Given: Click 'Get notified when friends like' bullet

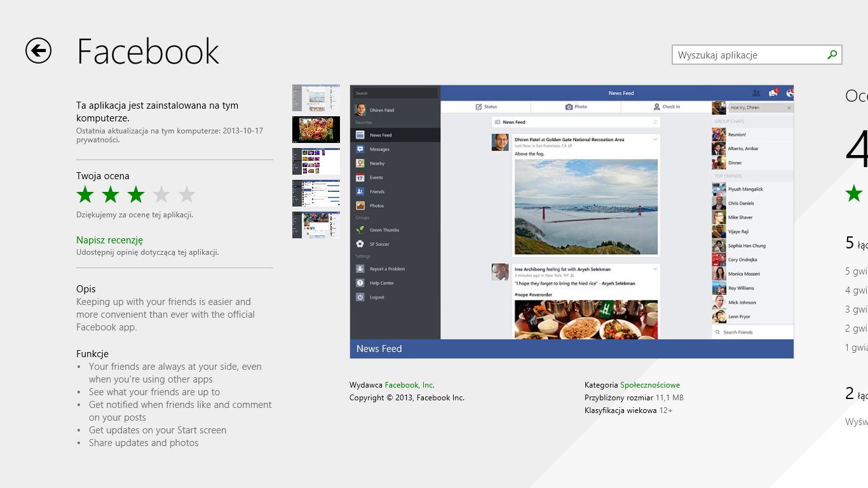Looking at the screenshot, I should coord(180,410).
